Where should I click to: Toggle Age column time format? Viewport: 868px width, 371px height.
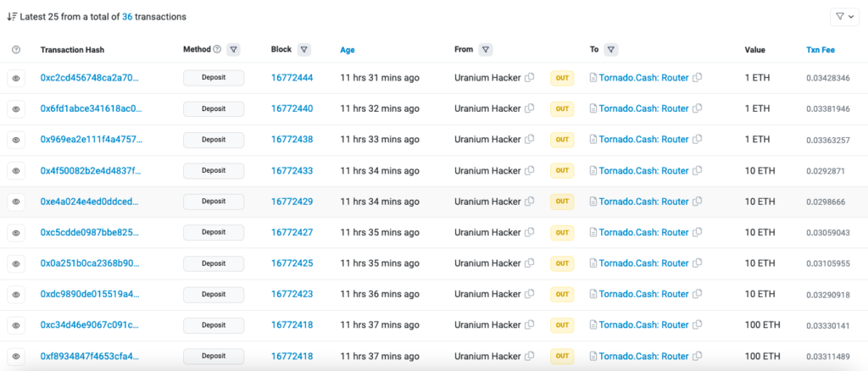348,50
